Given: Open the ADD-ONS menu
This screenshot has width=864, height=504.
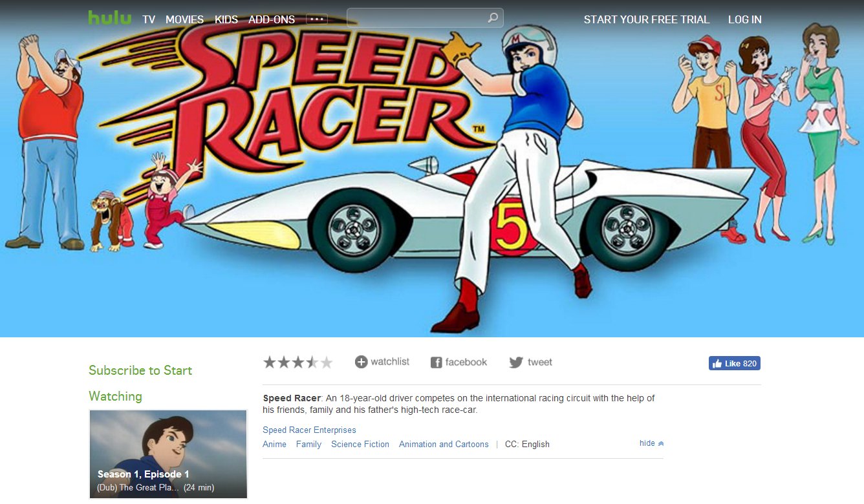Looking at the screenshot, I should point(272,19).
